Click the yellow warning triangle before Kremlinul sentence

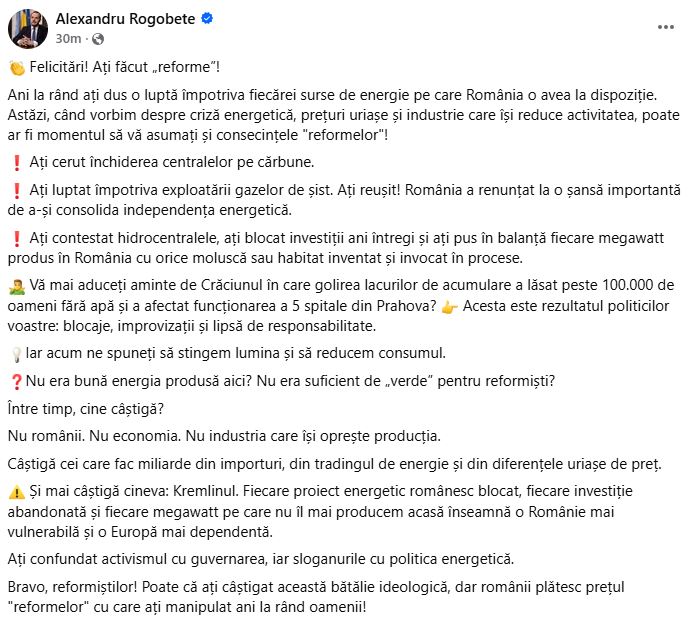tap(17, 492)
